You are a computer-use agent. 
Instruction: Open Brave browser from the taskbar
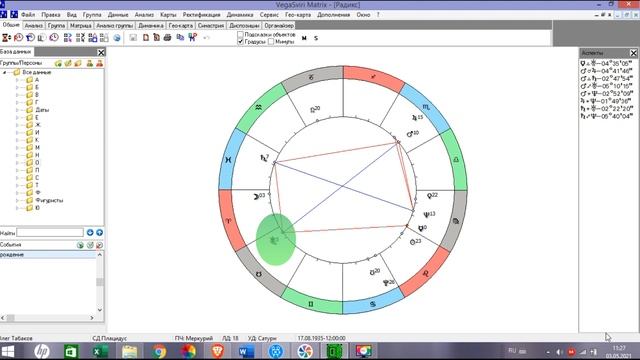pos(217,351)
